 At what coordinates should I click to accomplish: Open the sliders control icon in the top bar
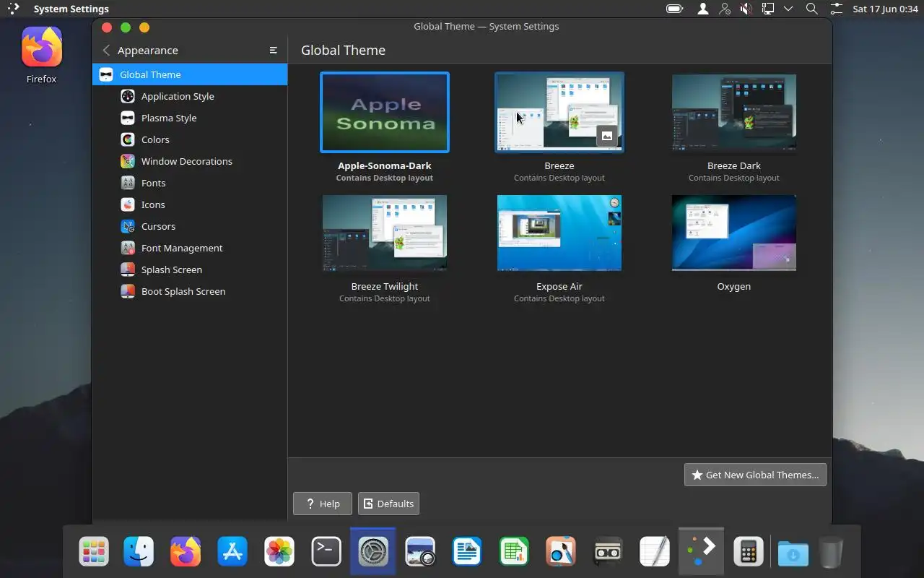pos(836,9)
